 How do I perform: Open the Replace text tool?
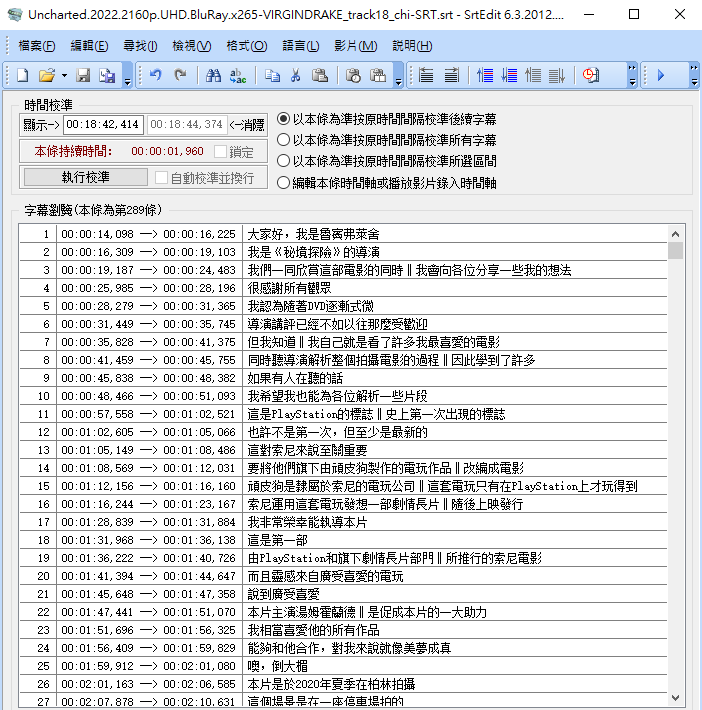tap(238, 75)
